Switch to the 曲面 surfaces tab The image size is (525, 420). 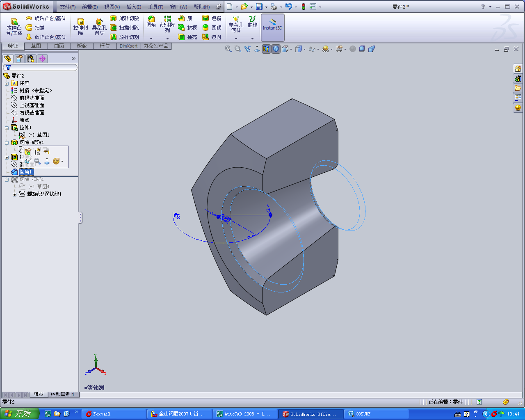pyautogui.click(x=59, y=46)
